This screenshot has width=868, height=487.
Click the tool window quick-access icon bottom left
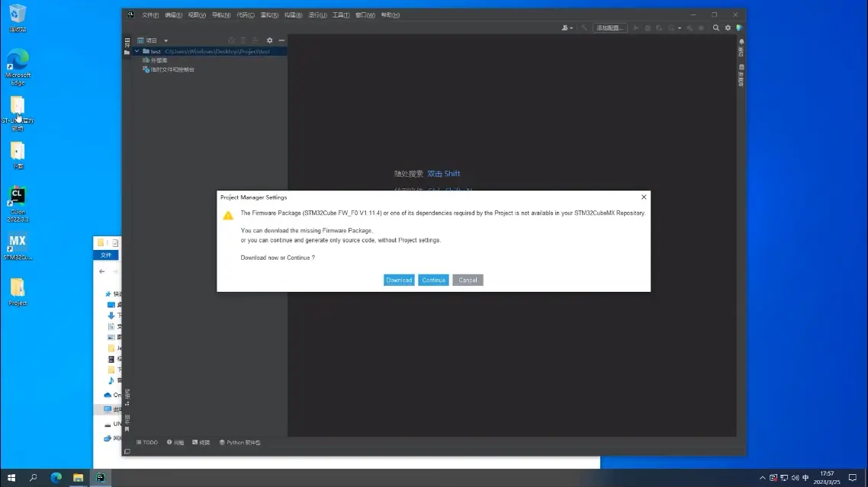(x=127, y=452)
